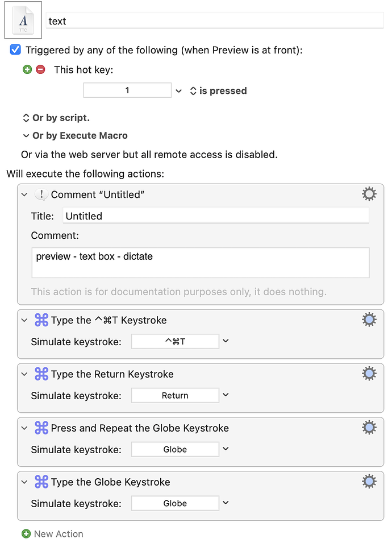This screenshot has height=551, width=392.
Task: Open gear menu for Press and Repeat Globe action
Action: (x=369, y=428)
